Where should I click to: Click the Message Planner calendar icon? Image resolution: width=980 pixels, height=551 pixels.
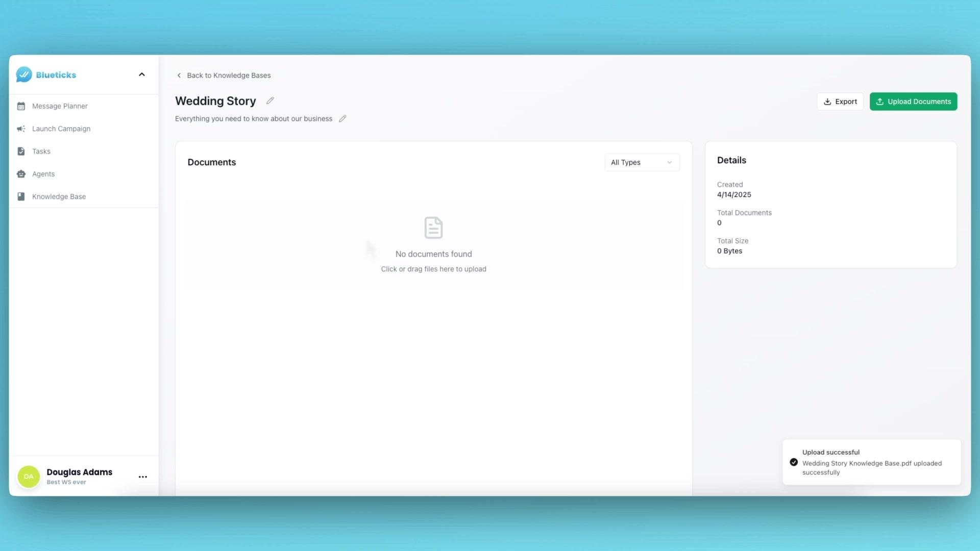(21, 106)
